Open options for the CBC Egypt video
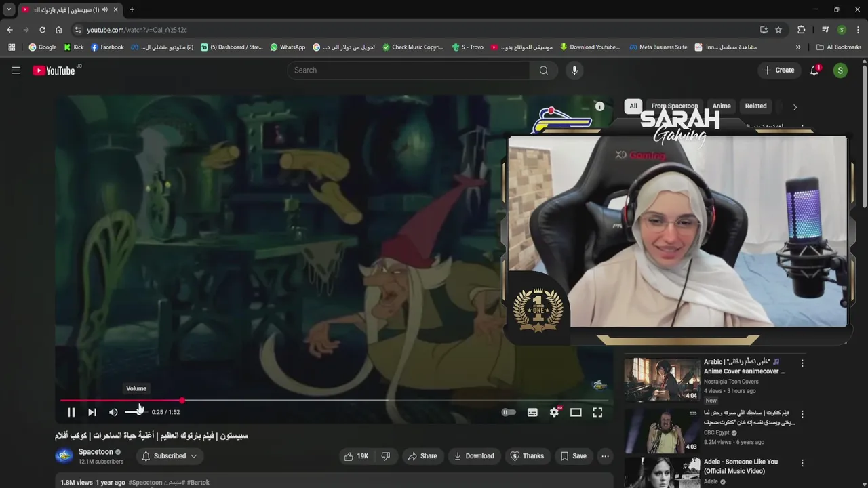This screenshot has height=488, width=868. 802,414
